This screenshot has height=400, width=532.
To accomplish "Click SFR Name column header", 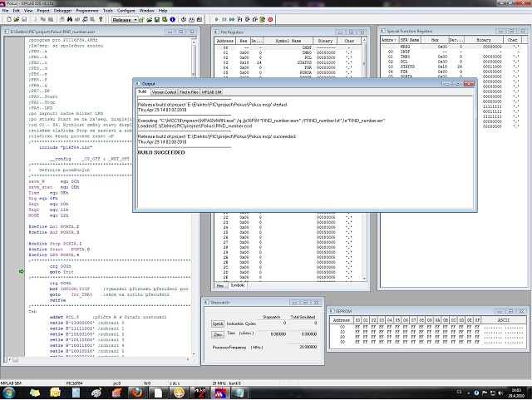I will point(409,40).
